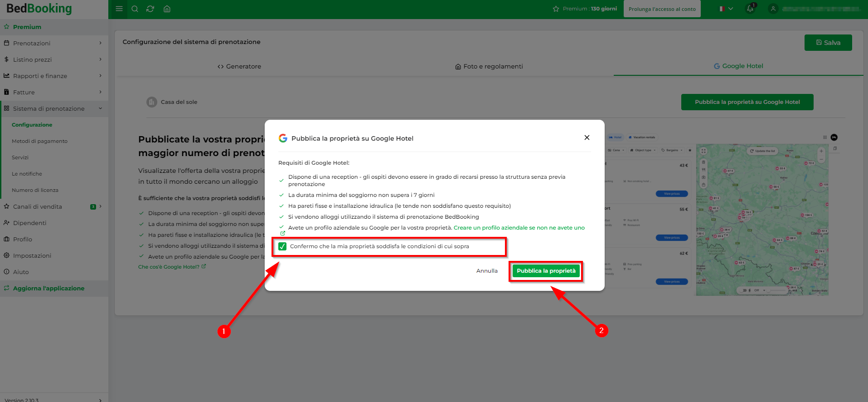868x402 pixels.
Task: Open Metodi di pagamento submenu item
Action: (39, 141)
